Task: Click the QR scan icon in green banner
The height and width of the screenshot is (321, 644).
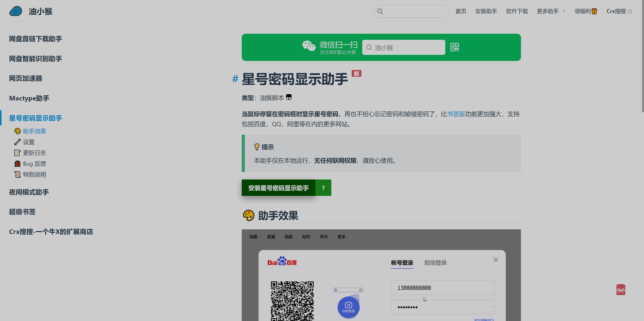Action: click(455, 47)
